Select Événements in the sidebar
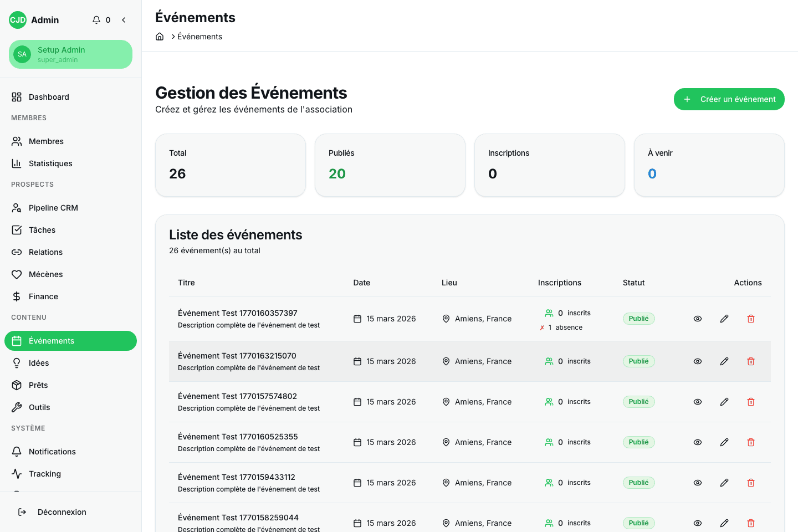The width and height of the screenshot is (798, 532). pos(70,341)
